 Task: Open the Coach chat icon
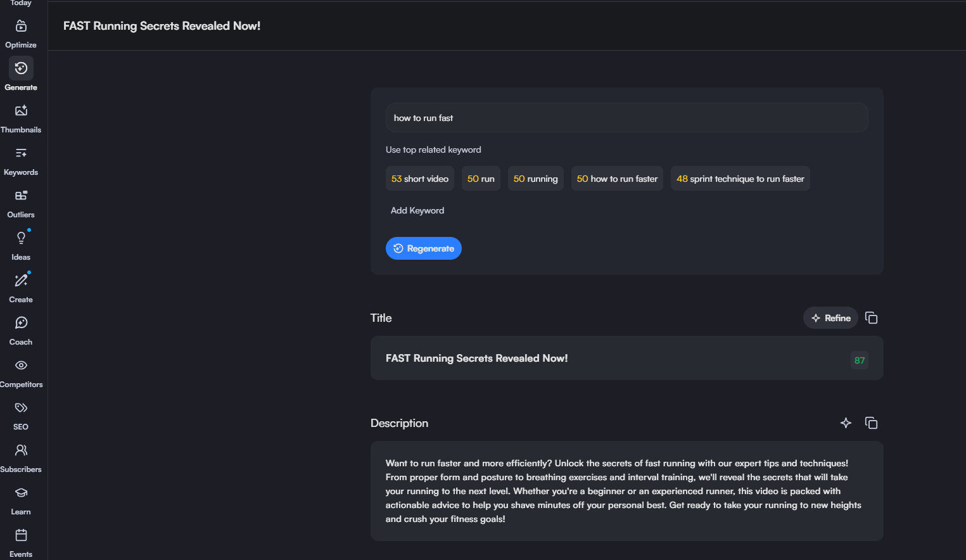[21, 323]
